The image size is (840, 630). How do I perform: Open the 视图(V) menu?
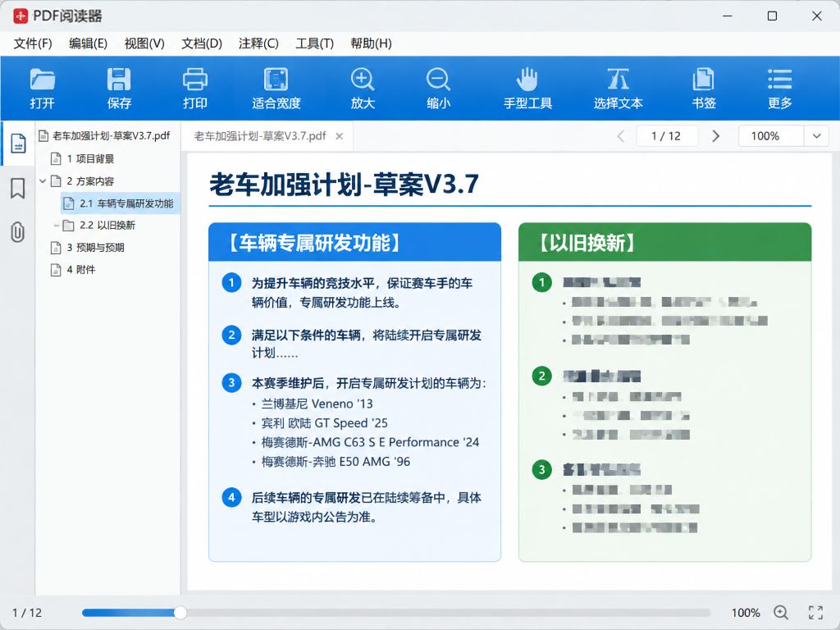pos(144,43)
